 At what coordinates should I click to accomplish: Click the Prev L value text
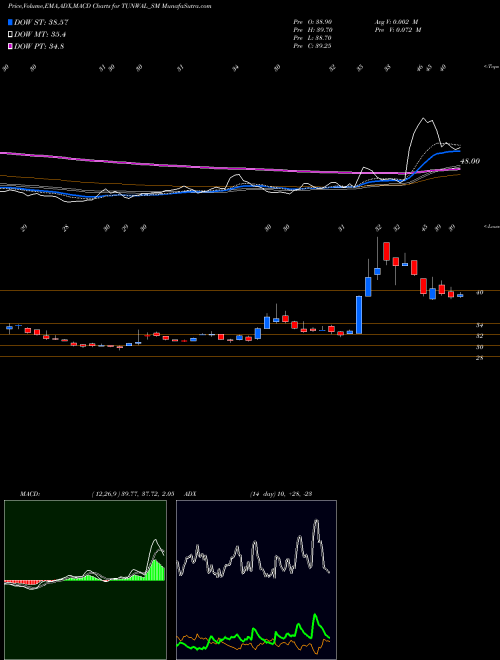(x=313, y=38)
